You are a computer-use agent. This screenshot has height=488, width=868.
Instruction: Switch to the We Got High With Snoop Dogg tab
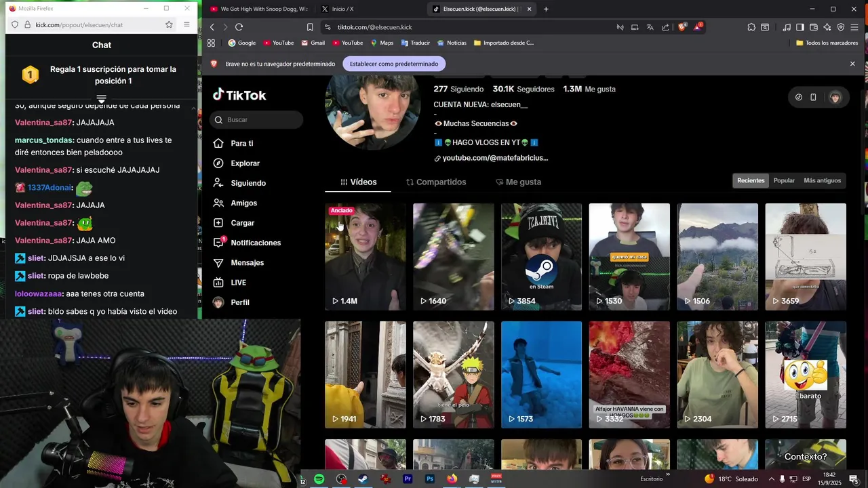click(258, 9)
